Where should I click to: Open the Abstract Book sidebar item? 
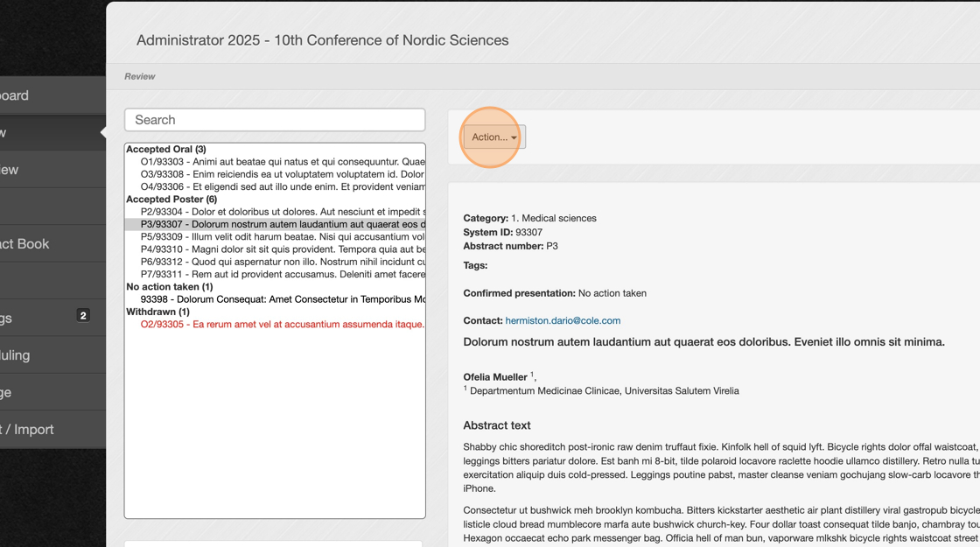click(35, 244)
